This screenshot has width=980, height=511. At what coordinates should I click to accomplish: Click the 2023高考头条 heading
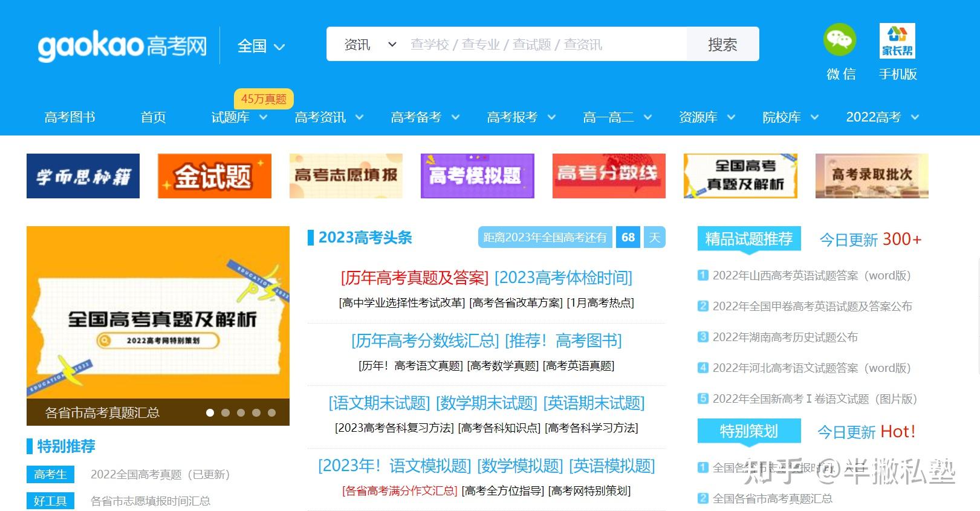pos(365,237)
